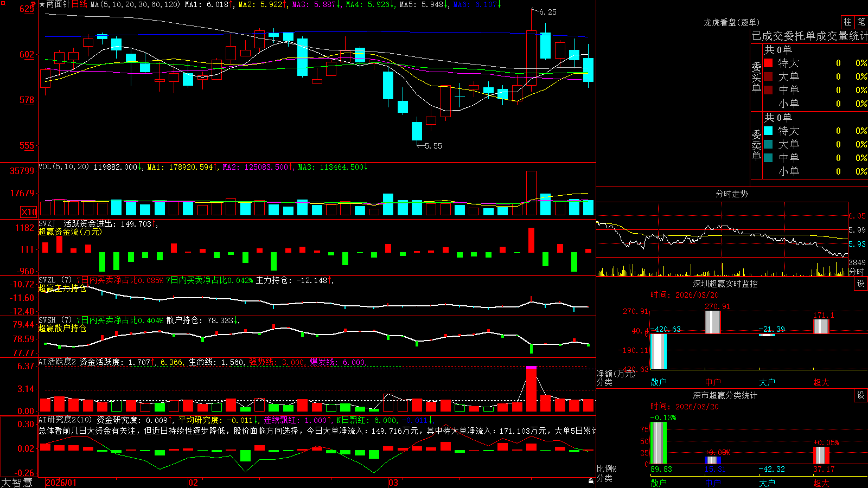Click the 6.25 high price annotation
Screen dimensions: 868x488
coord(547,12)
